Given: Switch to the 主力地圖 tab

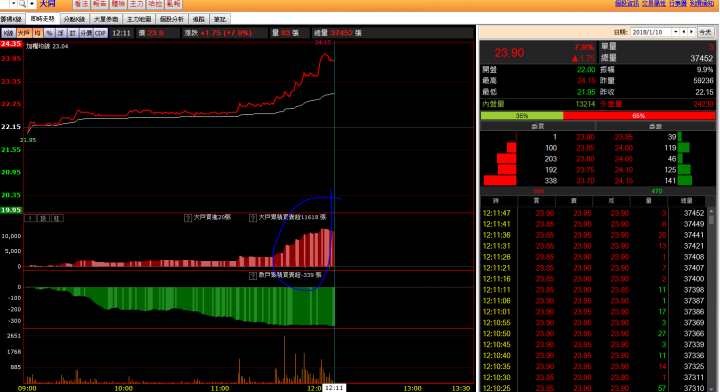Looking at the screenshot, I should (139, 19).
